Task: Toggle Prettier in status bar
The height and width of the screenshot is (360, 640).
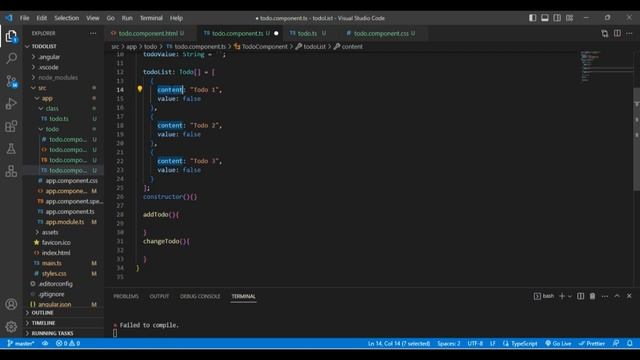Action: tap(591, 343)
